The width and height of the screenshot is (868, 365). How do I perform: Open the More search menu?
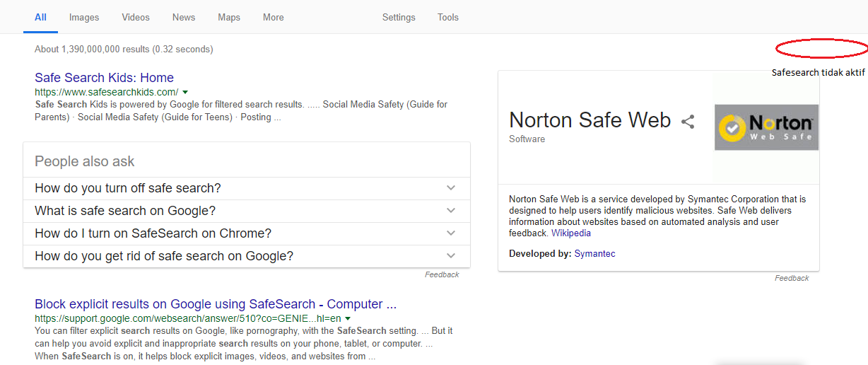[274, 18]
